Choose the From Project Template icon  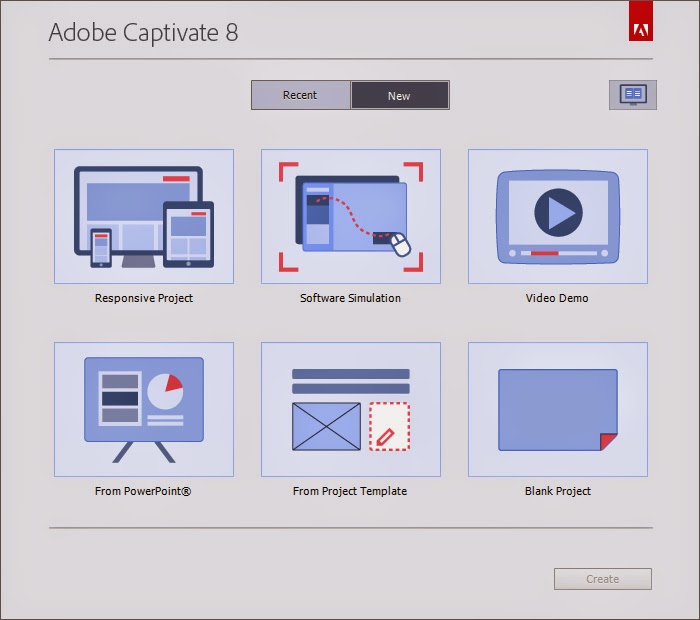click(351, 409)
